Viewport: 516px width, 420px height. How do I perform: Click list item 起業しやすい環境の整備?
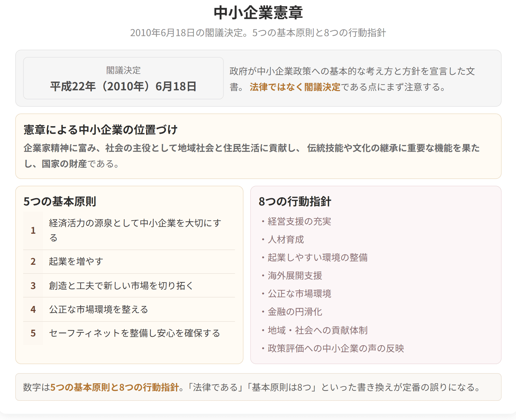coord(318,257)
